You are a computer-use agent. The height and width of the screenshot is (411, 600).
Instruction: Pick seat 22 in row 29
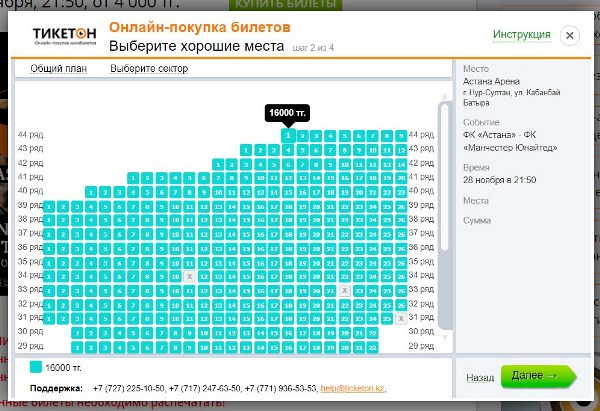373,346
